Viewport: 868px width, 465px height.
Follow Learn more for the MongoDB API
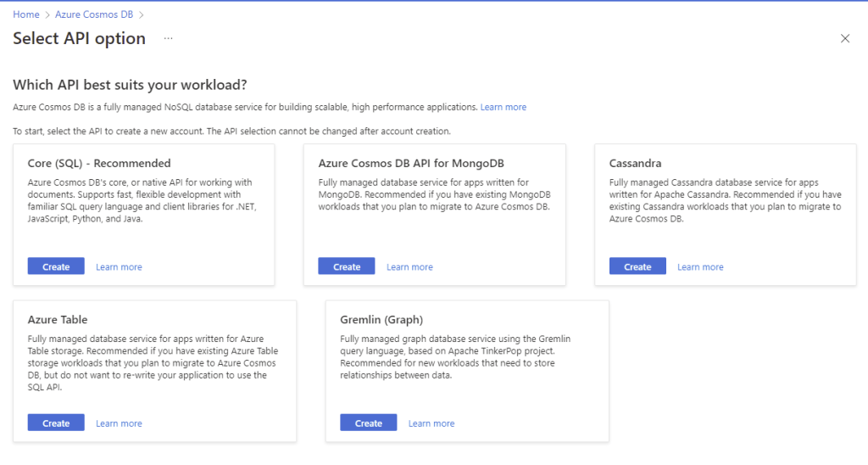(409, 267)
